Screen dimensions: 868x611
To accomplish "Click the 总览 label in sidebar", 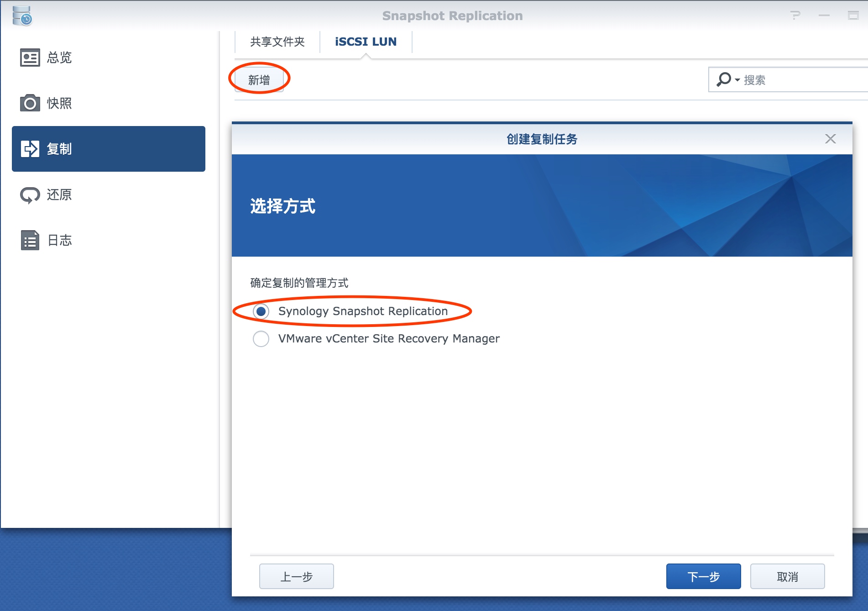I will click(x=59, y=58).
